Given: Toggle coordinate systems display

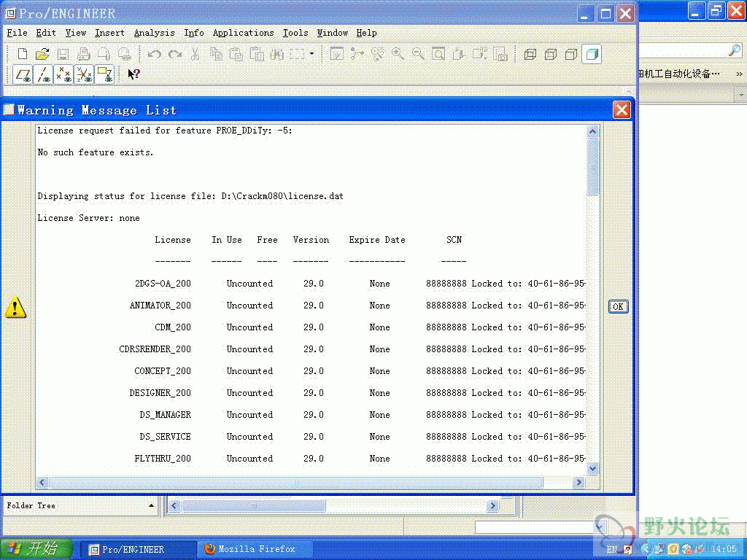Looking at the screenshot, I should tap(84, 75).
